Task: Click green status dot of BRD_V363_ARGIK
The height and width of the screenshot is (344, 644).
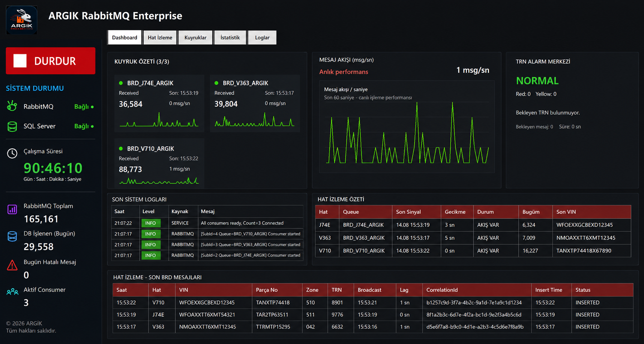Action: click(x=216, y=83)
